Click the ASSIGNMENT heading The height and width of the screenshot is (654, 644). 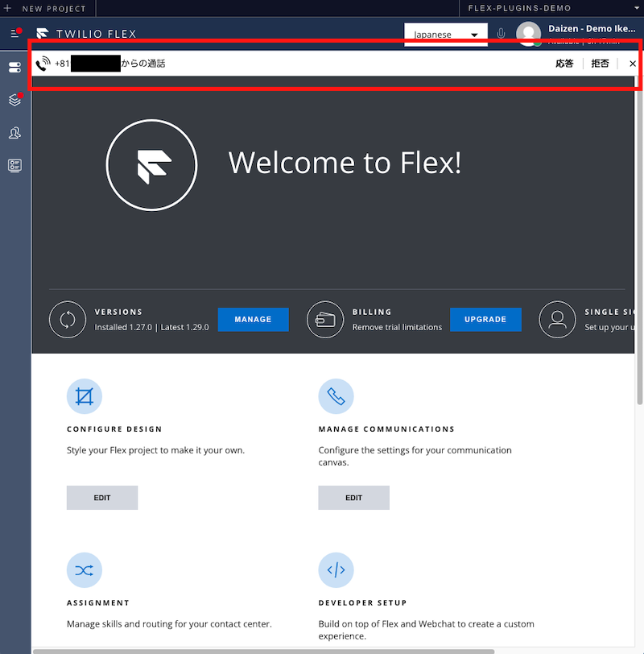(98, 602)
